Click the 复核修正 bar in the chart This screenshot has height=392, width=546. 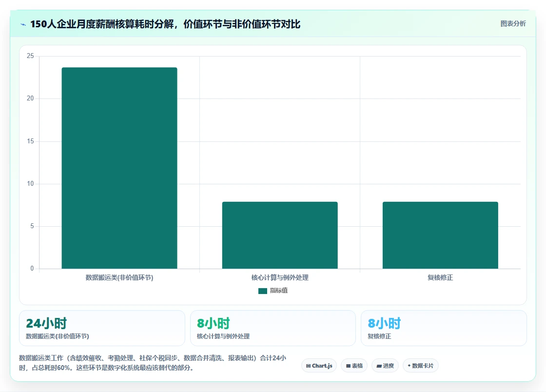pos(440,235)
